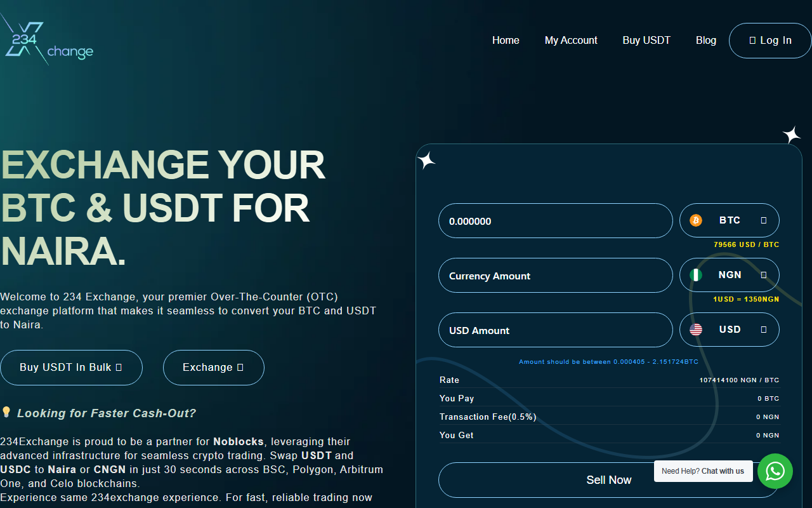This screenshot has width=812, height=508.
Task: Click the US flag icon
Action: point(696,330)
